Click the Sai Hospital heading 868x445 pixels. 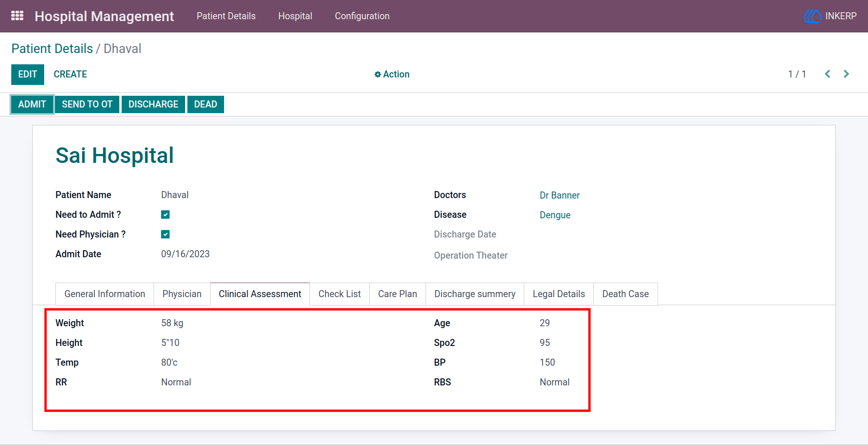115,155
